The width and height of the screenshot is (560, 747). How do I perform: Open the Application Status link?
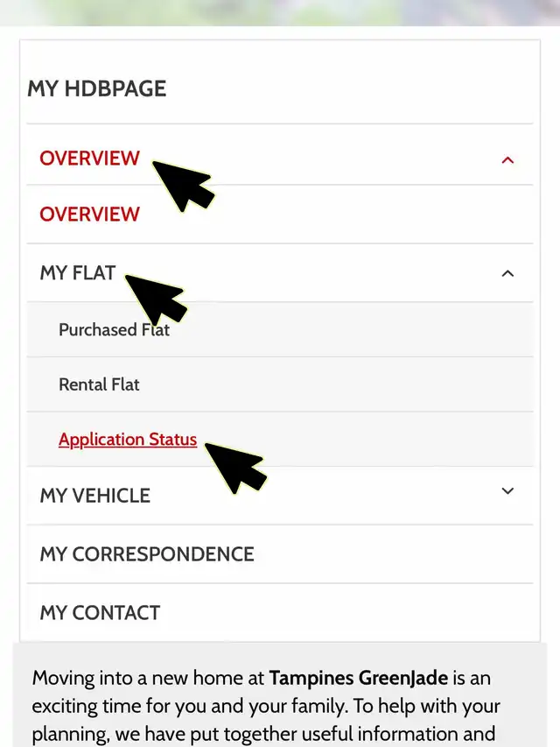coord(128,440)
